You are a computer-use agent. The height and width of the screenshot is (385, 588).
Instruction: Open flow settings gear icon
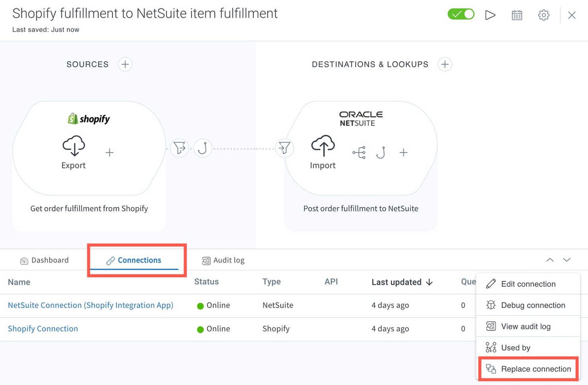pyautogui.click(x=544, y=15)
